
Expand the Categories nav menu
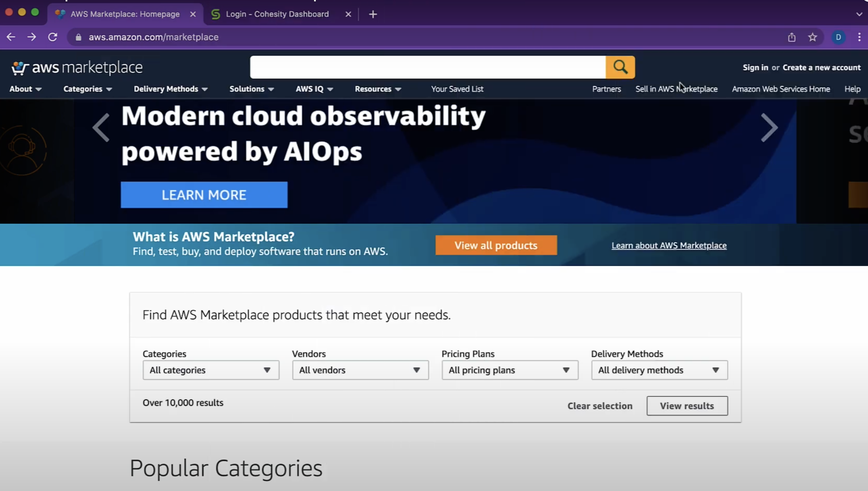pos(87,89)
